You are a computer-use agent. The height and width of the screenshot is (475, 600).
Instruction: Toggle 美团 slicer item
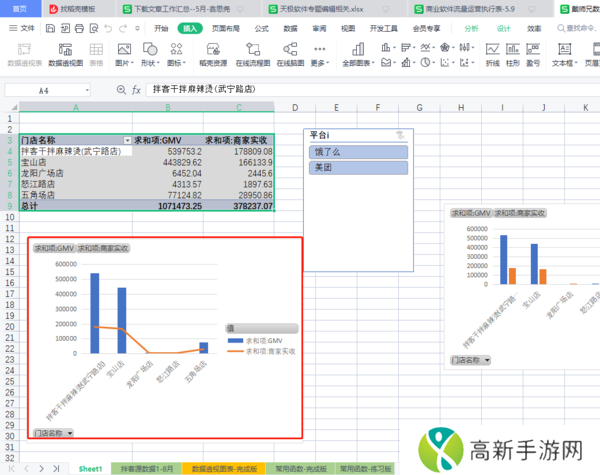(x=358, y=168)
